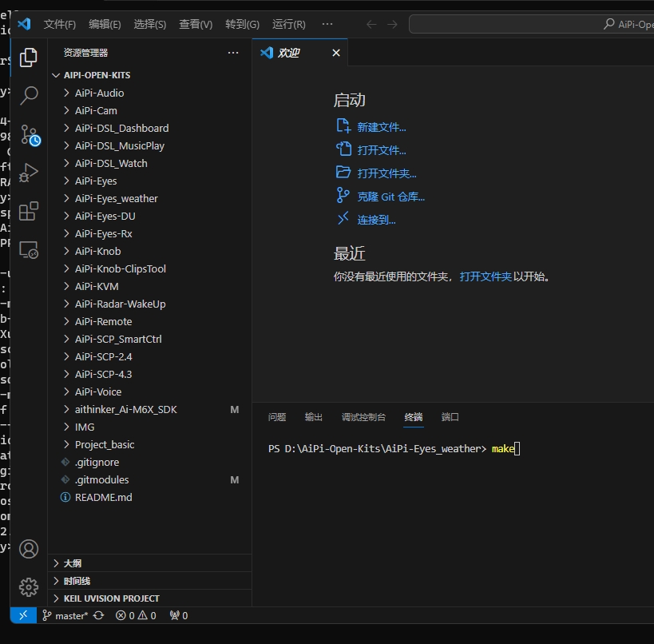Select the 欢迎 editor tab
The width and height of the screenshot is (654, 644).
click(x=299, y=53)
